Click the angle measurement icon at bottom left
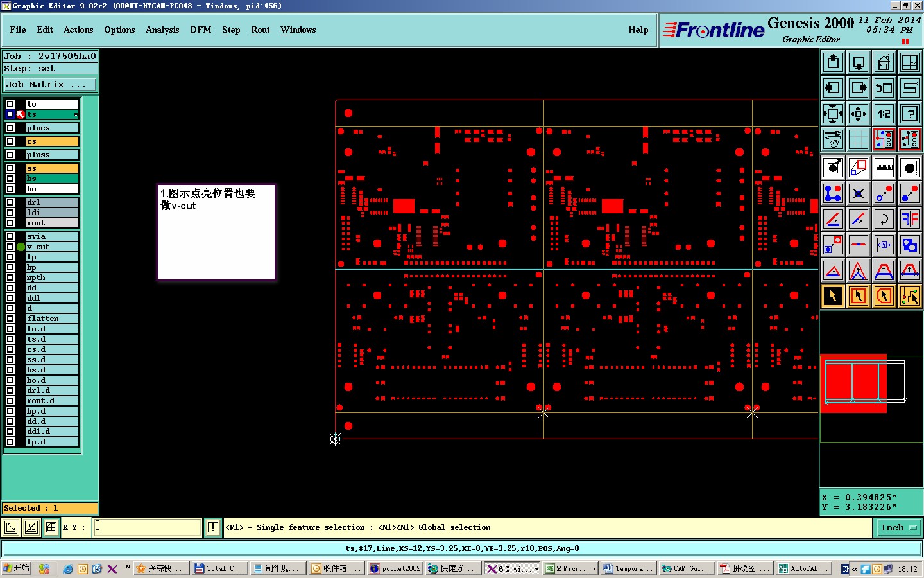 pyautogui.click(x=31, y=528)
